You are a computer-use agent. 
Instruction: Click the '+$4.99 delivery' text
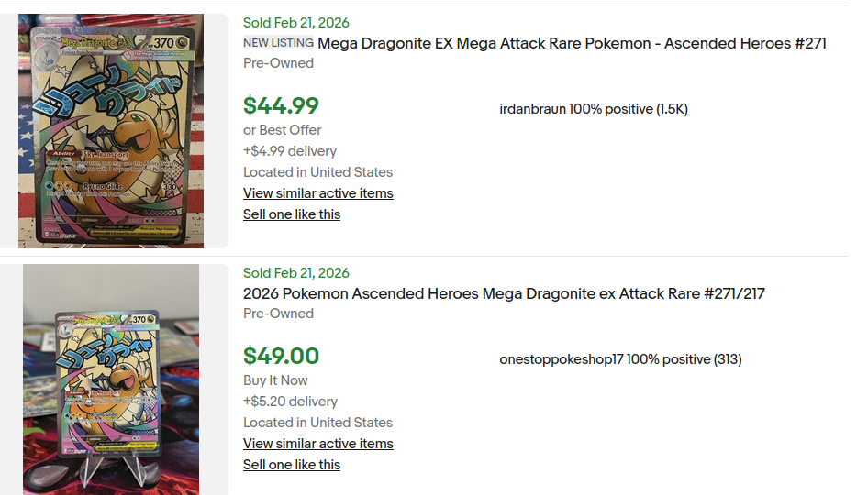289,151
